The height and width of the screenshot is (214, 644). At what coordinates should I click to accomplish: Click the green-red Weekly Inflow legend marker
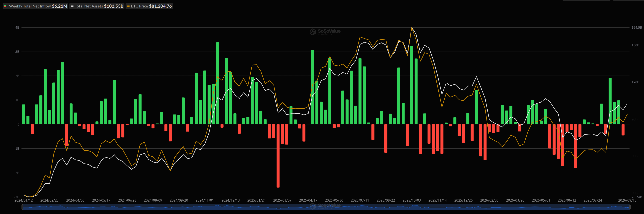[x=5, y=6]
